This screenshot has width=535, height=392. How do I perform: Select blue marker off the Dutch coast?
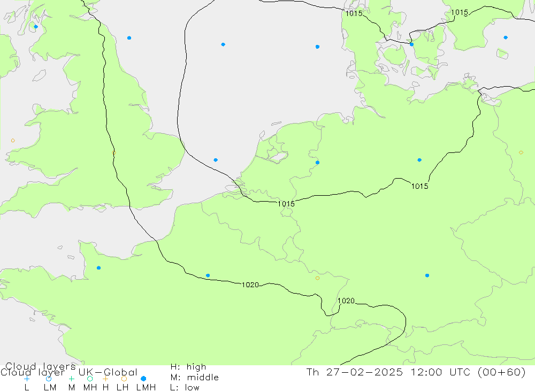click(216, 160)
